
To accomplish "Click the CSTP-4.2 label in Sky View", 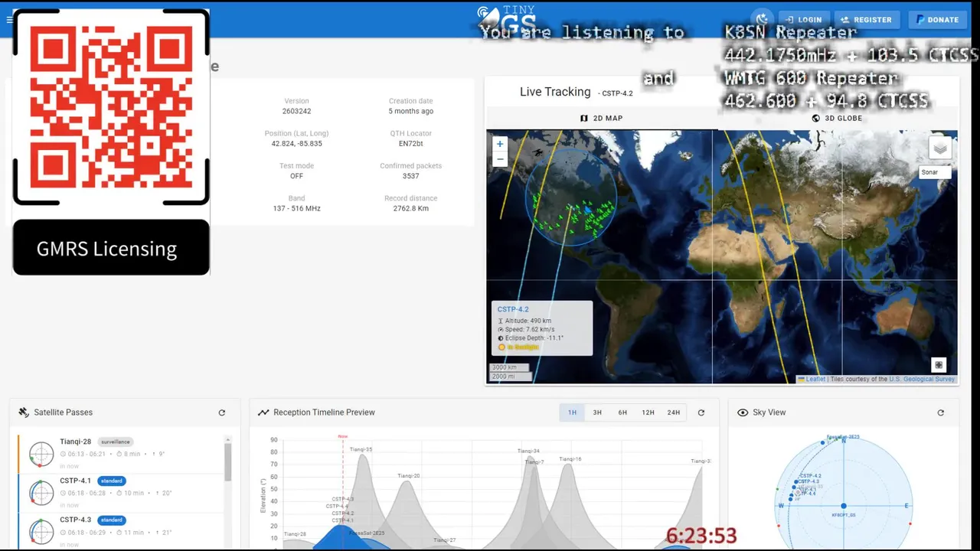I will coord(811,476).
